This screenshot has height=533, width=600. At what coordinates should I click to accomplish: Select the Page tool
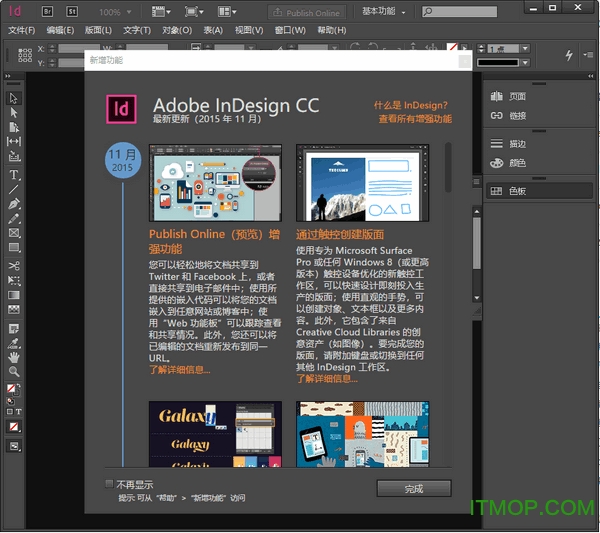coord(13,127)
